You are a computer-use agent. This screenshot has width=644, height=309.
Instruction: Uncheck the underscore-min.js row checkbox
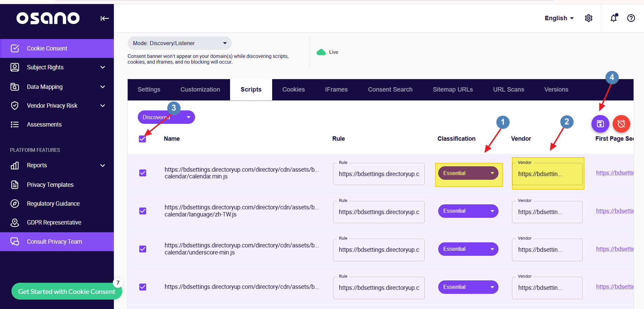coord(143,249)
